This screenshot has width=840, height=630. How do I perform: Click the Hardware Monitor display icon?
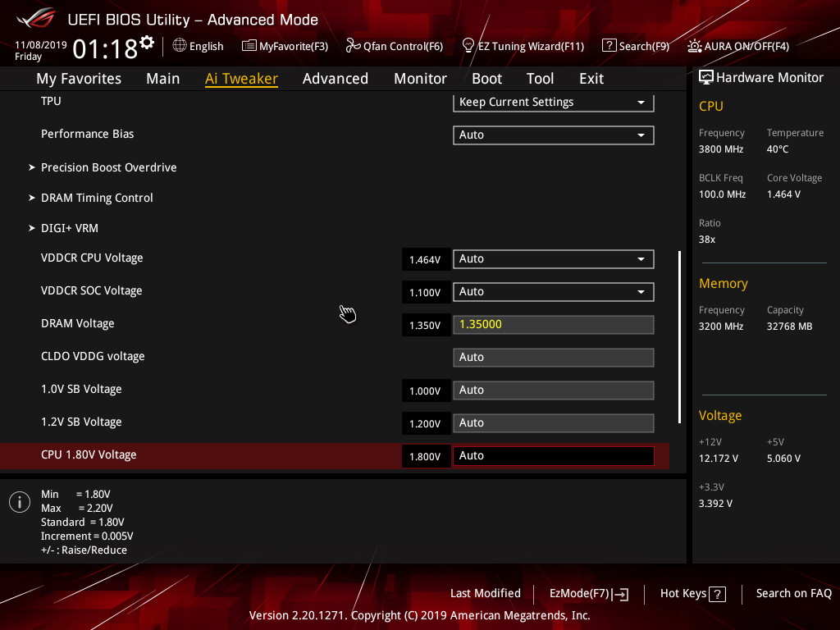[706, 77]
